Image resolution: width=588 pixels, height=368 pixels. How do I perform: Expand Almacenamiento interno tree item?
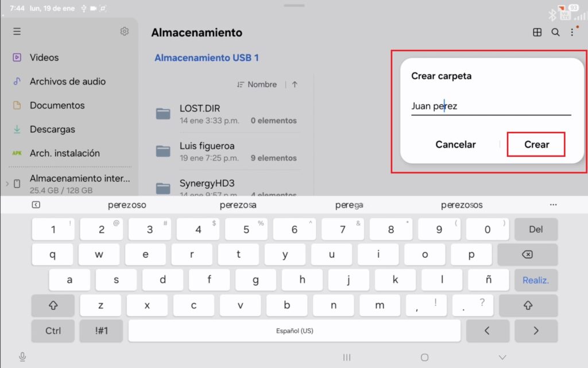coord(7,184)
